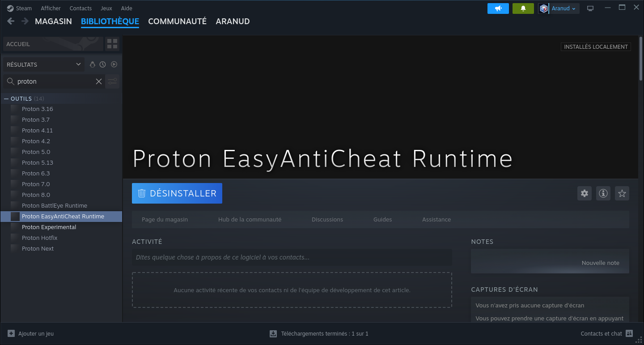
Task: Click the magnifier search icon
Action: 10,81
